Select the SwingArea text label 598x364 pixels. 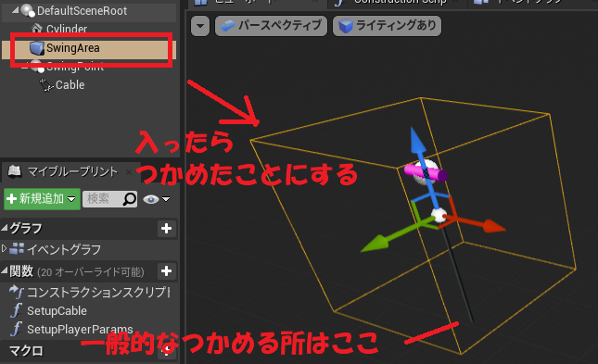[73, 48]
